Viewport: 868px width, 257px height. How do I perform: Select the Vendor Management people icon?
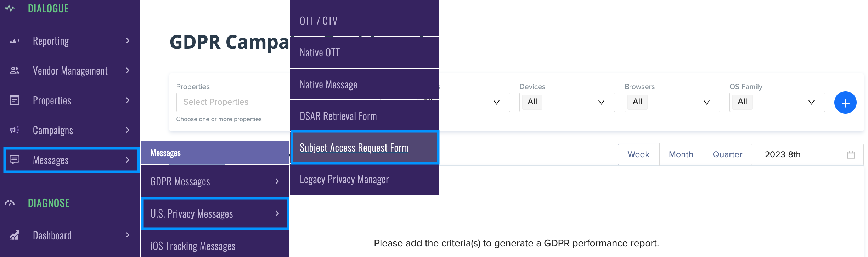coord(14,70)
